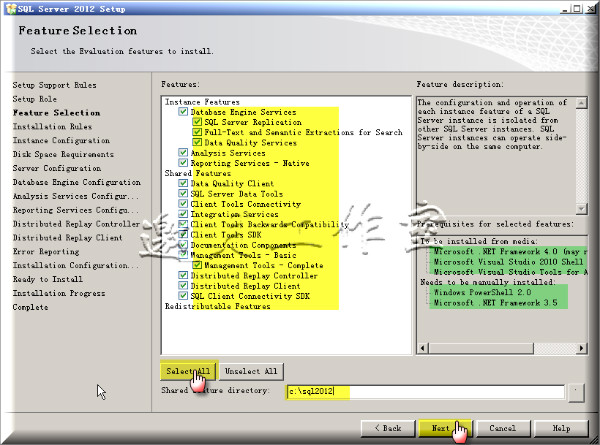Select Database Engine Configuration step
The width and height of the screenshot is (600, 445).
(x=77, y=182)
